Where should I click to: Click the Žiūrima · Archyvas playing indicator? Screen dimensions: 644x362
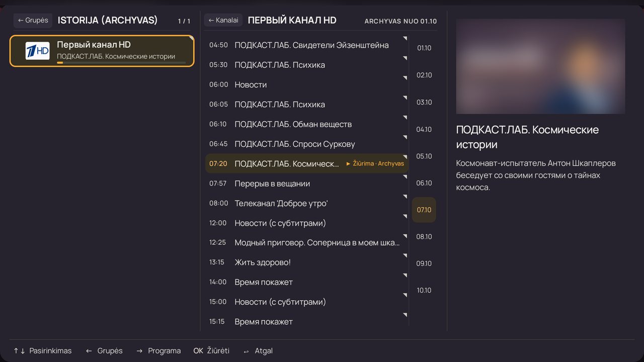375,164
